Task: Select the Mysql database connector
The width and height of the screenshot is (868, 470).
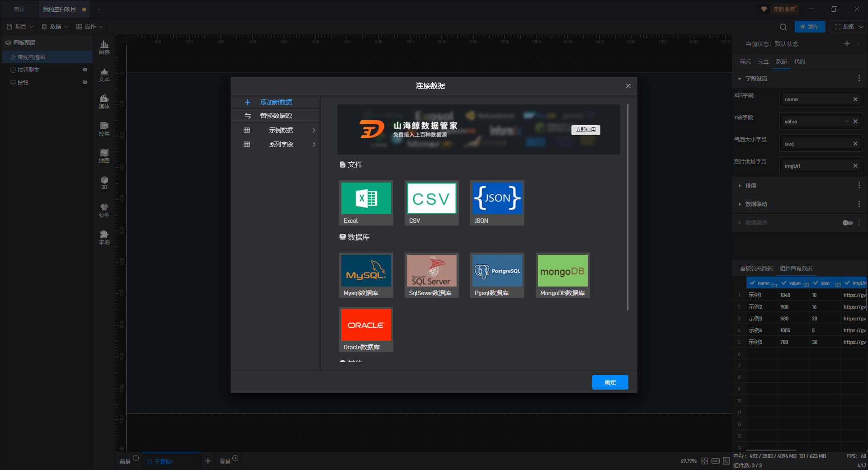Action: [366, 275]
